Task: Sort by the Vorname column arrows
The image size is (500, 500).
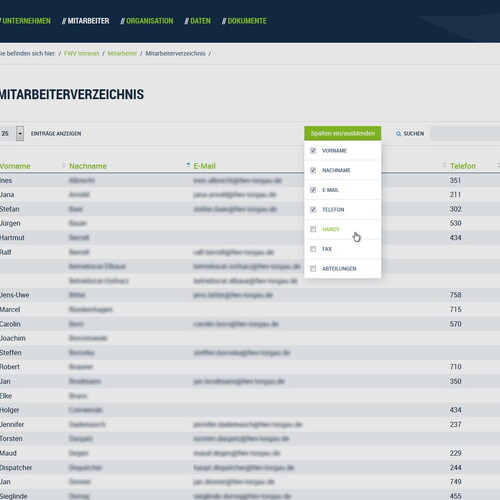Action: tap(63, 165)
